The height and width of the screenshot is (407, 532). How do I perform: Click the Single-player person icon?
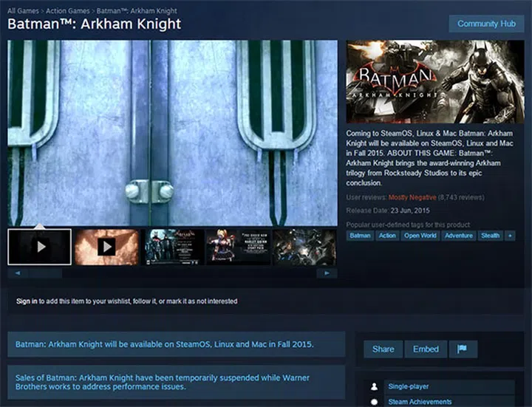tap(374, 386)
